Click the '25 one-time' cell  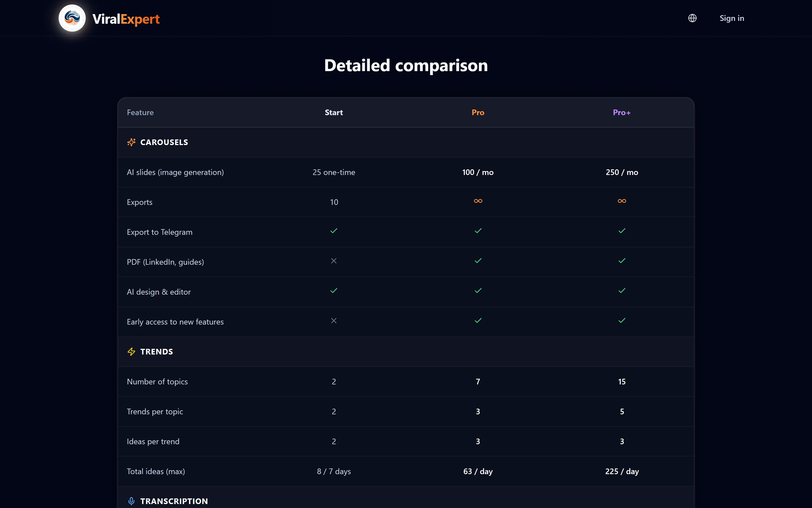tap(334, 172)
